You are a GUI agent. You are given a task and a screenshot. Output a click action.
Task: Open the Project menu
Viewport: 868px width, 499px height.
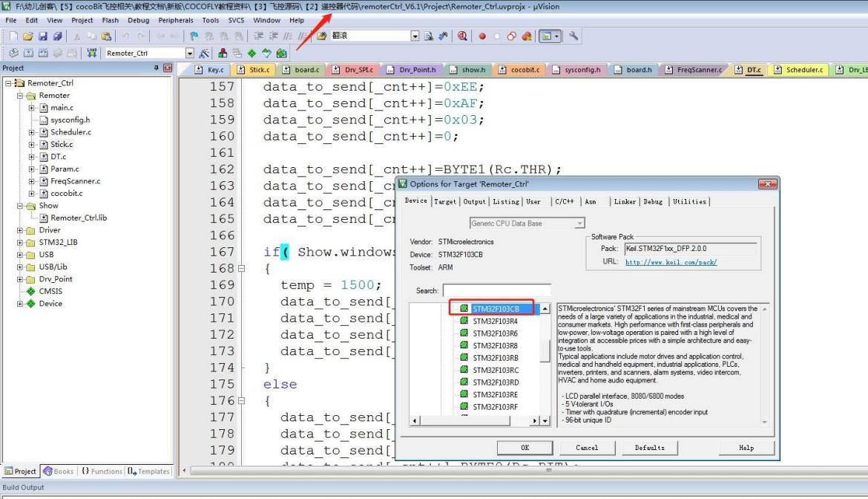82,21
